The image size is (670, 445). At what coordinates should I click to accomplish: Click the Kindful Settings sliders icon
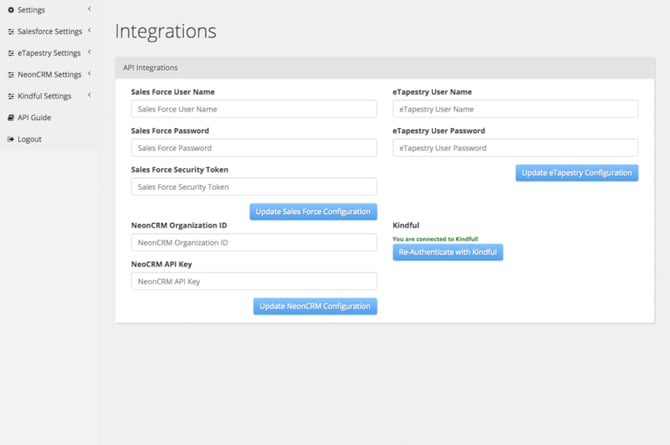pyautogui.click(x=11, y=96)
